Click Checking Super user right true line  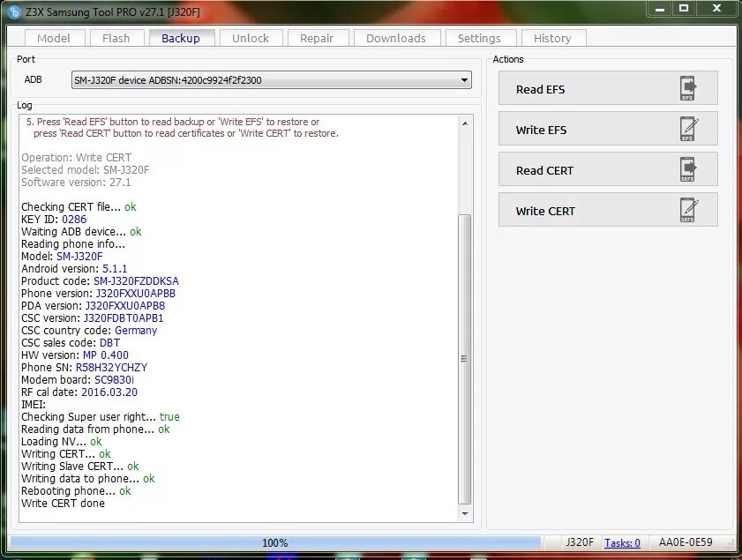[101, 416]
